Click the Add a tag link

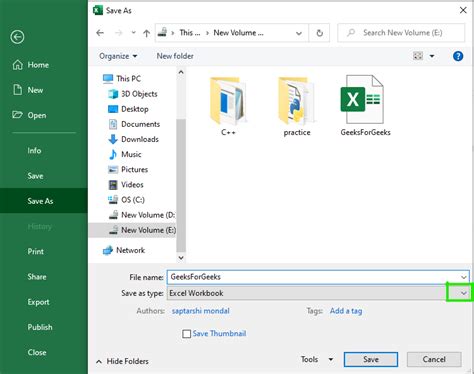tap(346, 311)
